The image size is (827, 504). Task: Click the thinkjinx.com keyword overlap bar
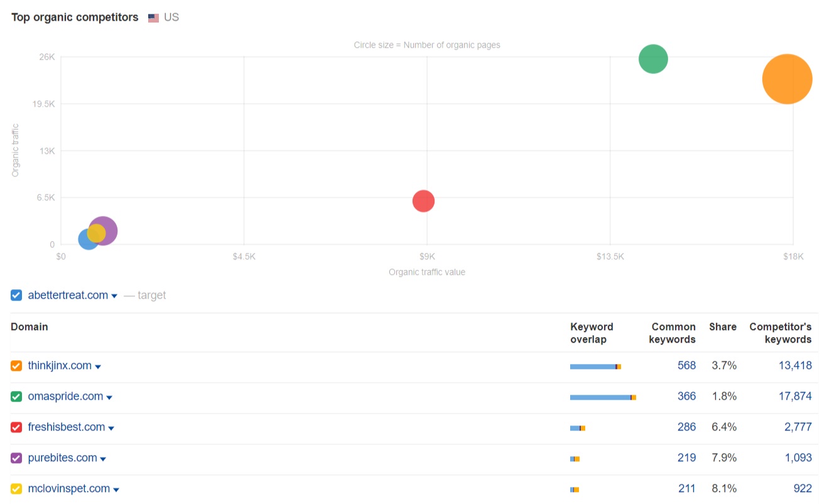(x=595, y=367)
